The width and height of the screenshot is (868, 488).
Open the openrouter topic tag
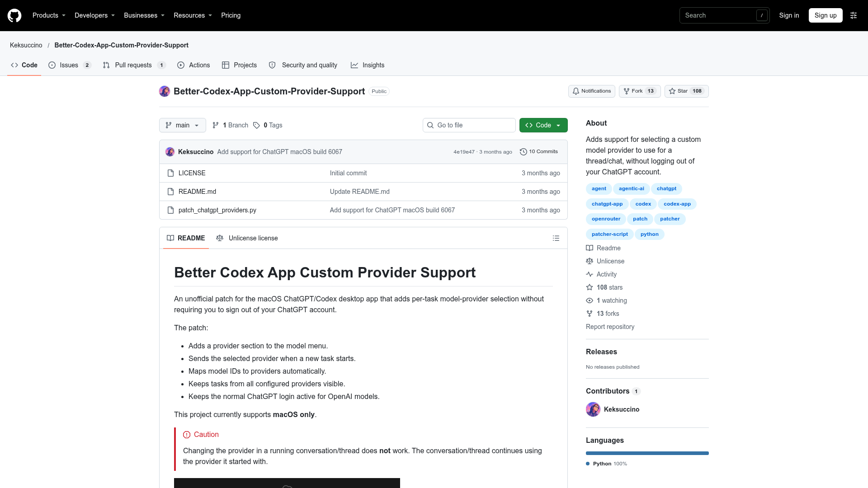[x=606, y=219]
